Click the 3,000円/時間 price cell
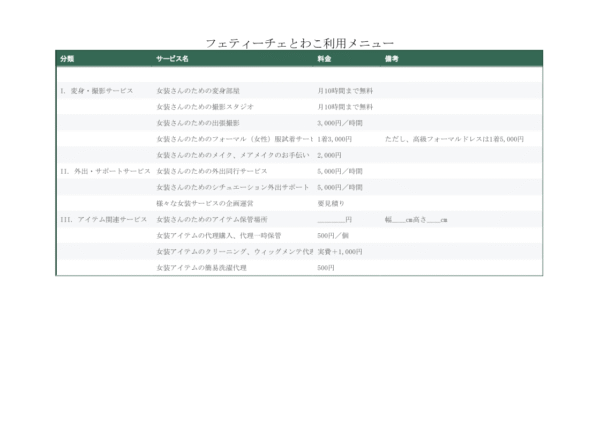This screenshot has height=422, width=600. coord(340,122)
